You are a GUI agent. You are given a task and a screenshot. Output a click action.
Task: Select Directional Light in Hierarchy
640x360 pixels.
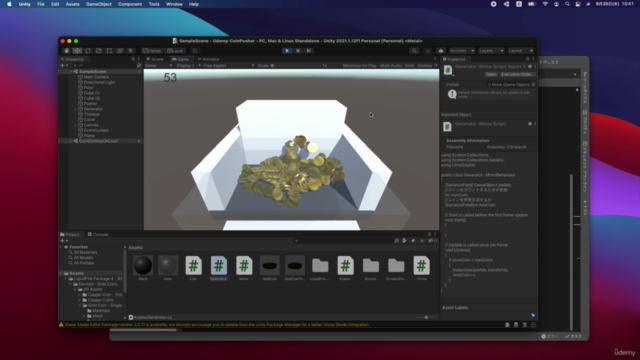click(99, 82)
